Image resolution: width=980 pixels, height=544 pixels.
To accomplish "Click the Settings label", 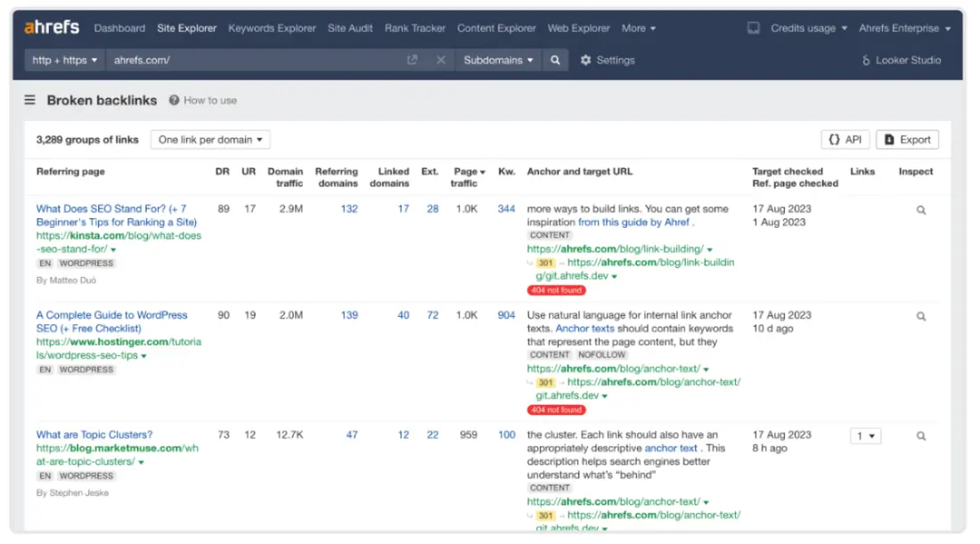I will [615, 60].
